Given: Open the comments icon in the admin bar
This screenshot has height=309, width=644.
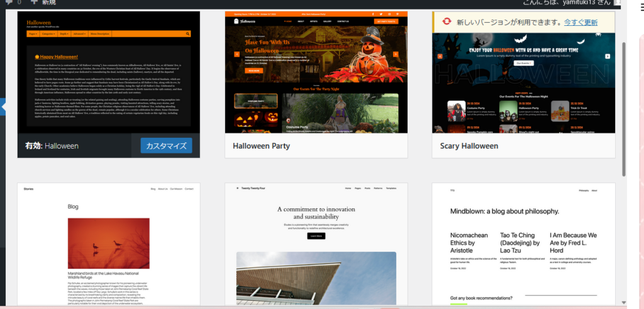Looking at the screenshot, I should [9, 3].
